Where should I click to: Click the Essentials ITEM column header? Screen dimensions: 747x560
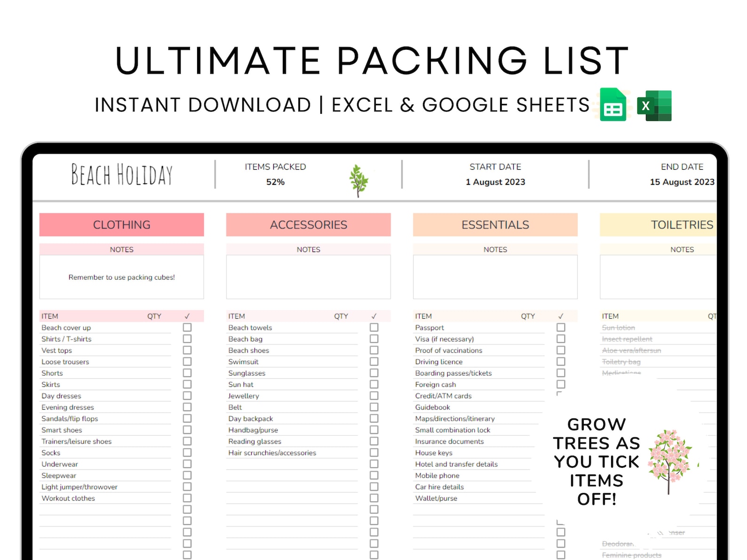[x=423, y=316]
